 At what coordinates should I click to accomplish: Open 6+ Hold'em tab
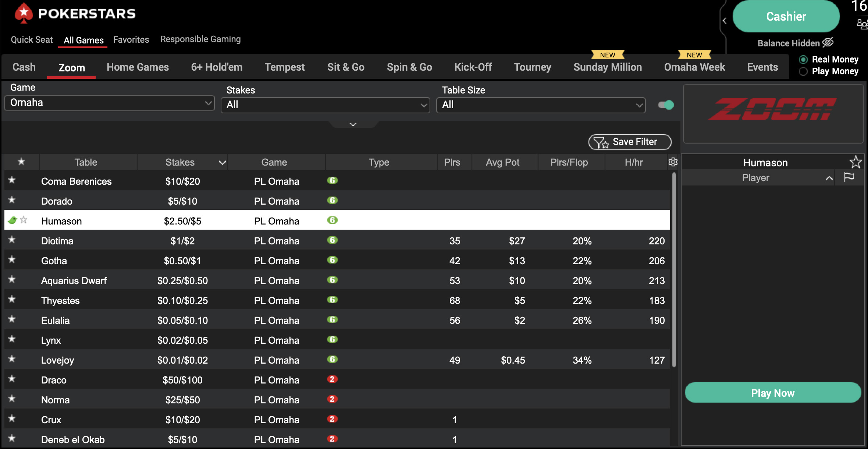tap(217, 67)
